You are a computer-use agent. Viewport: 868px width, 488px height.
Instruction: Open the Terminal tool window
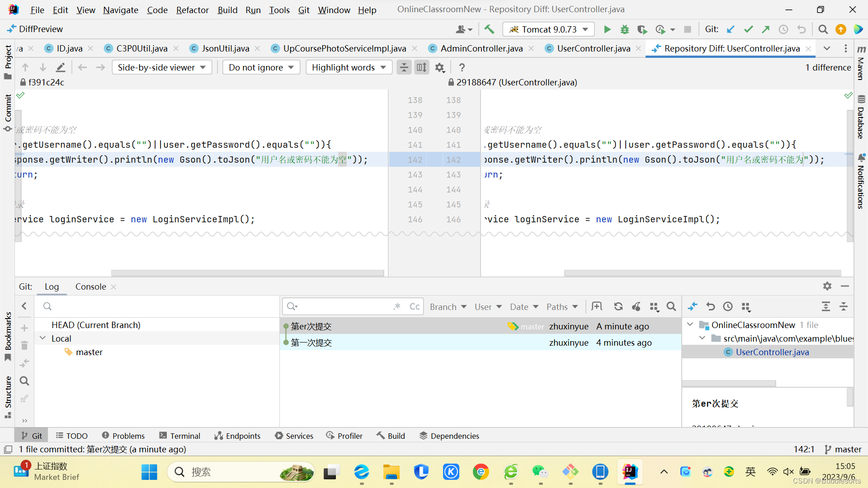point(180,436)
